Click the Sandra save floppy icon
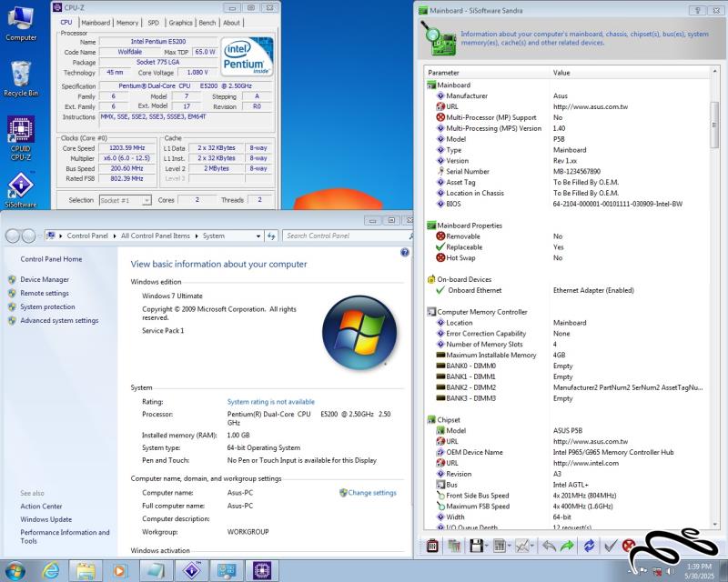This screenshot has width=728, height=582. 476,546
